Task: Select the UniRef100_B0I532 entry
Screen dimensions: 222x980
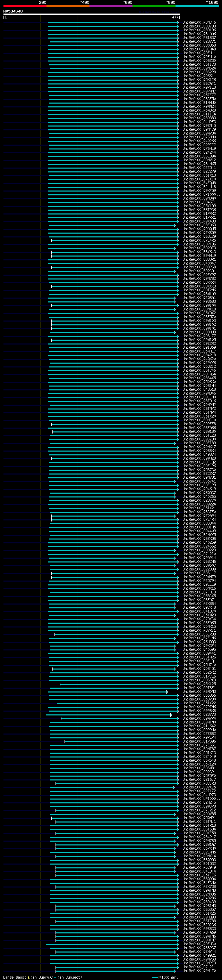Action: click(x=199, y=864)
